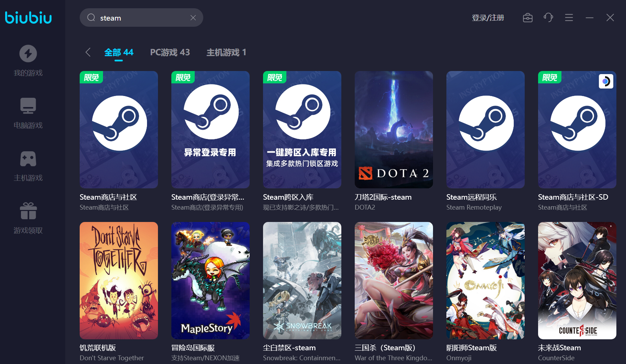626x364 pixels.
Task: Click the 刀塔2国际-steam title
Action: [x=383, y=197]
